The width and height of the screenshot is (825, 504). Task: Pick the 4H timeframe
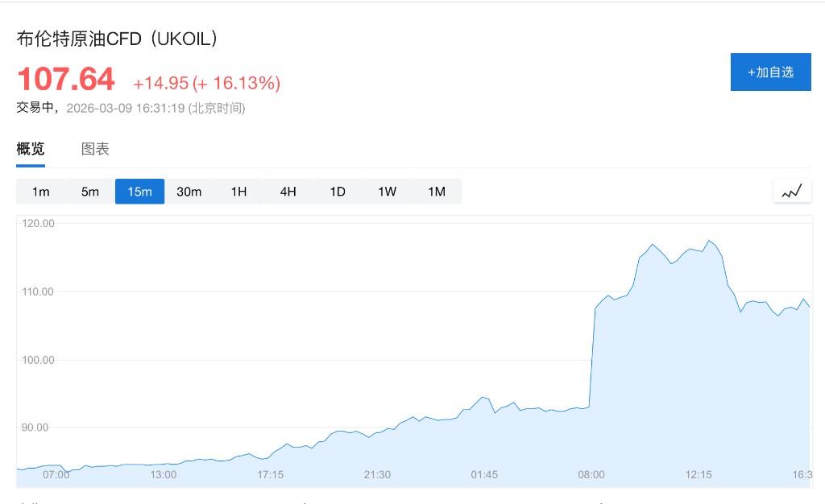click(x=288, y=192)
